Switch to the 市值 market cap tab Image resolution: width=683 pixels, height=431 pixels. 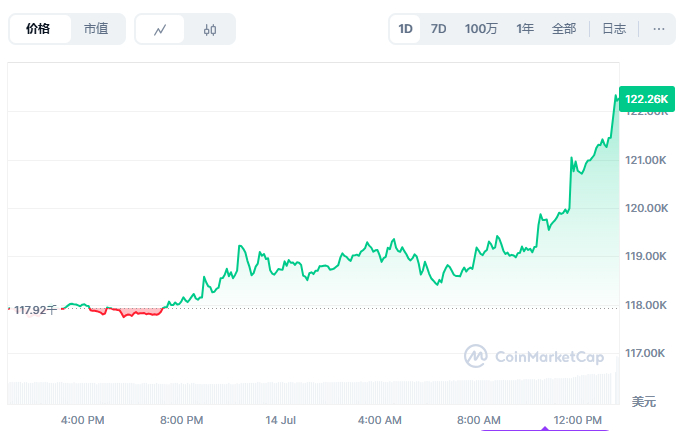point(97,29)
